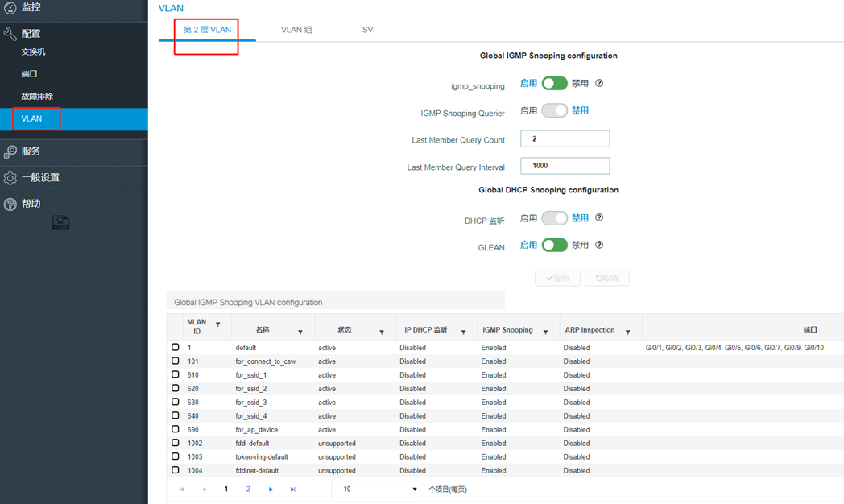Viewport: 844px width, 504px height.
Task: Click the Last Member Query Count field
Action: click(565, 138)
